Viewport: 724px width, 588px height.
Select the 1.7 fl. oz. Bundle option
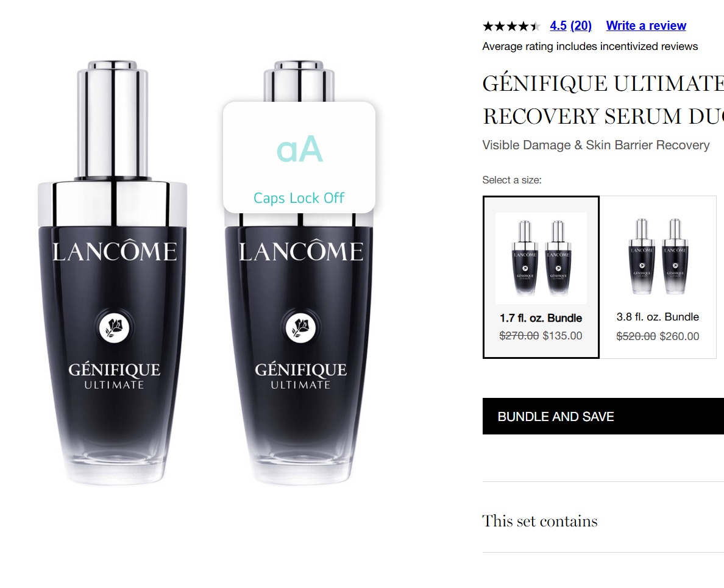pos(541,277)
